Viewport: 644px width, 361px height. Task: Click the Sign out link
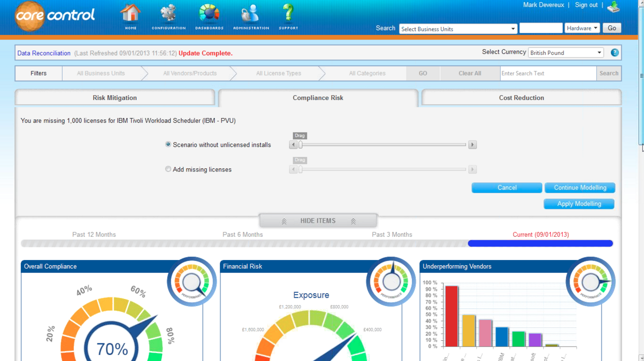pos(586,5)
